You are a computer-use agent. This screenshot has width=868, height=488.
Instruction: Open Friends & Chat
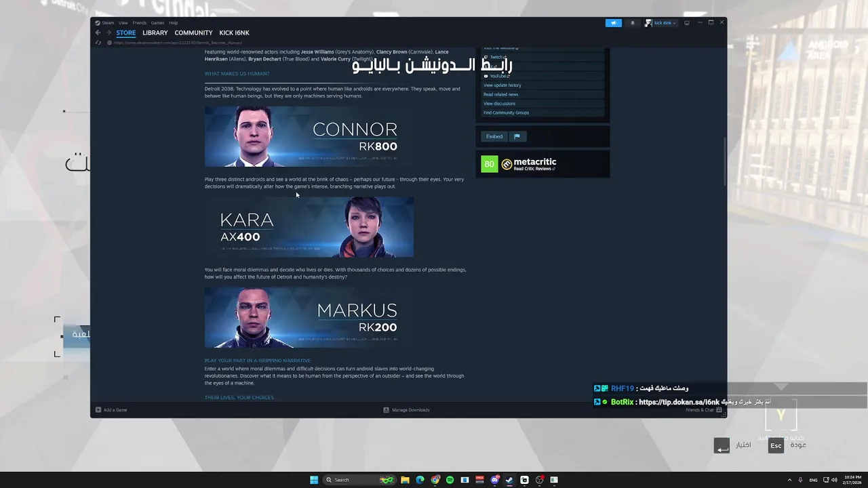click(703, 410)
